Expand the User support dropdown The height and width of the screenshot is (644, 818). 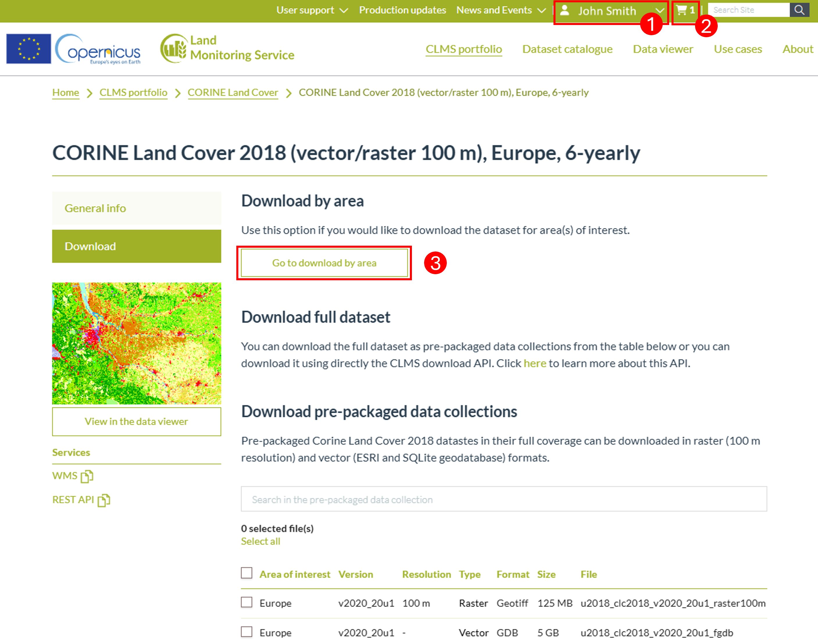pos(312,10)
